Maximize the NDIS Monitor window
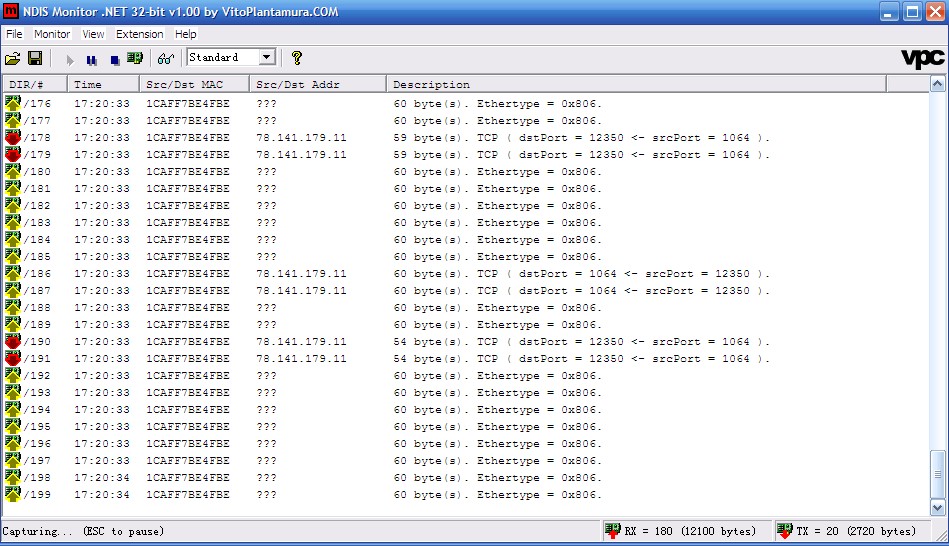The image size is (949, 546). click(x=912, y=12)
